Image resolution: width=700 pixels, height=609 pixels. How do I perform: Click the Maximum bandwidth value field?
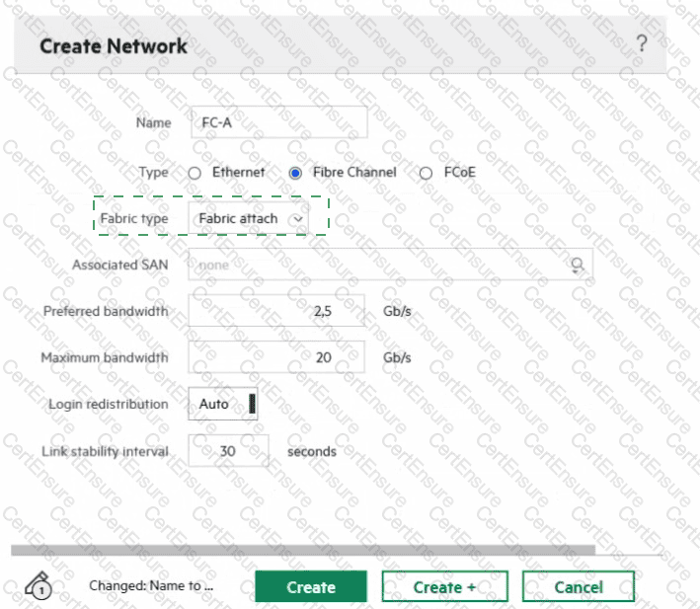click(x=276, y=357)
